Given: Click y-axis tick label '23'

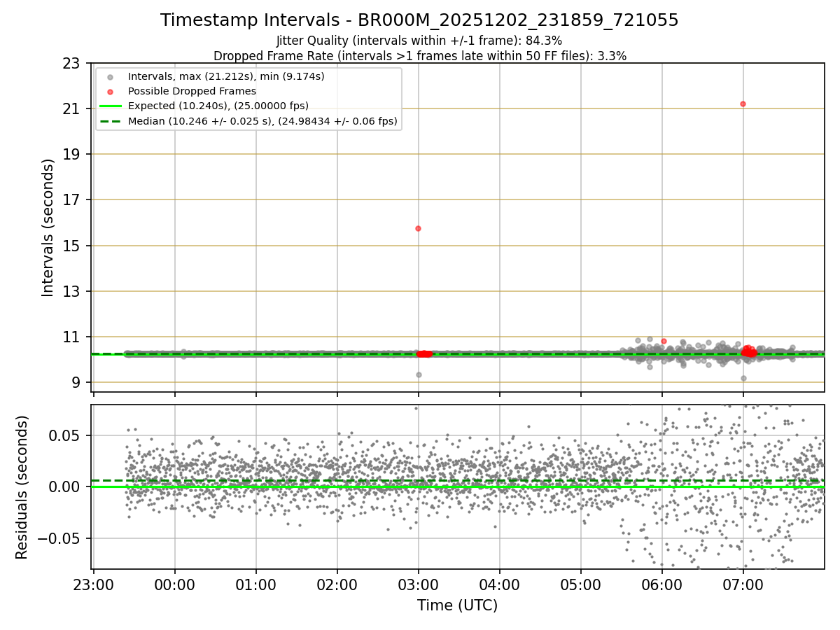Looking at the screenshot, I should tap(72, 63).
